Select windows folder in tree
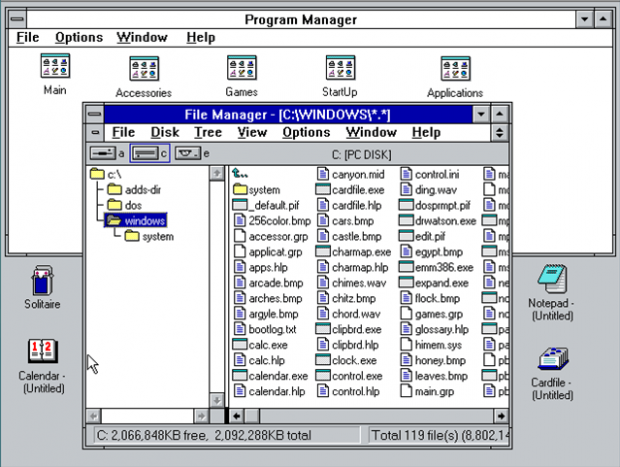This screenshot has width=620, height=467. pyautogui.click(x=136, y=221)
